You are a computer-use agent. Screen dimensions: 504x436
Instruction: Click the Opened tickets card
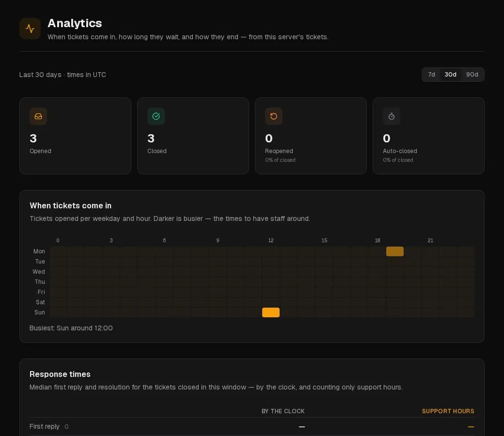(75, 136)
